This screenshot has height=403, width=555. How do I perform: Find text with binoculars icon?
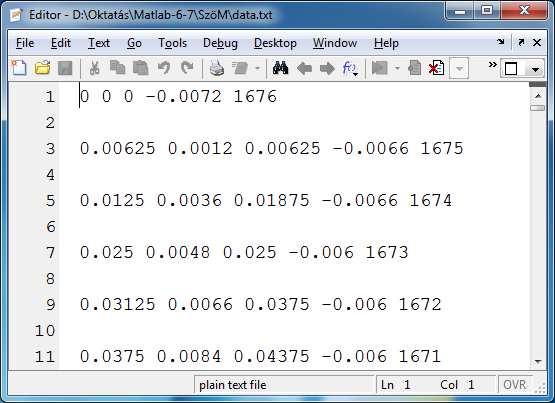click(x=280, y=68)
